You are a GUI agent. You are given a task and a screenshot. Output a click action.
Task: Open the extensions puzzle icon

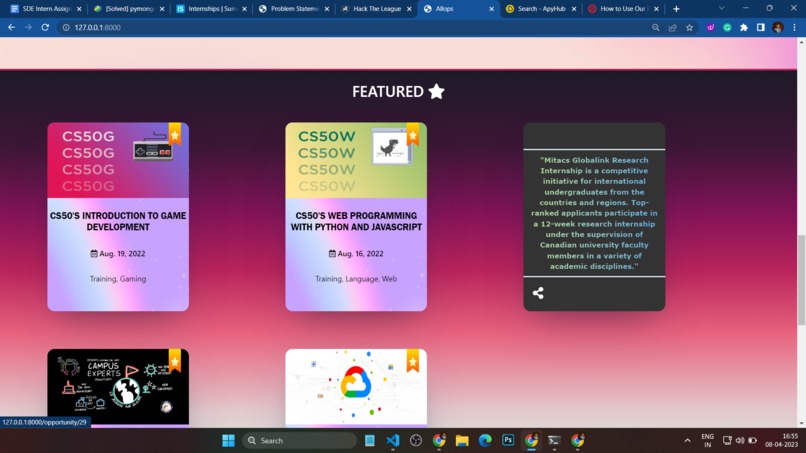point(744,27)
